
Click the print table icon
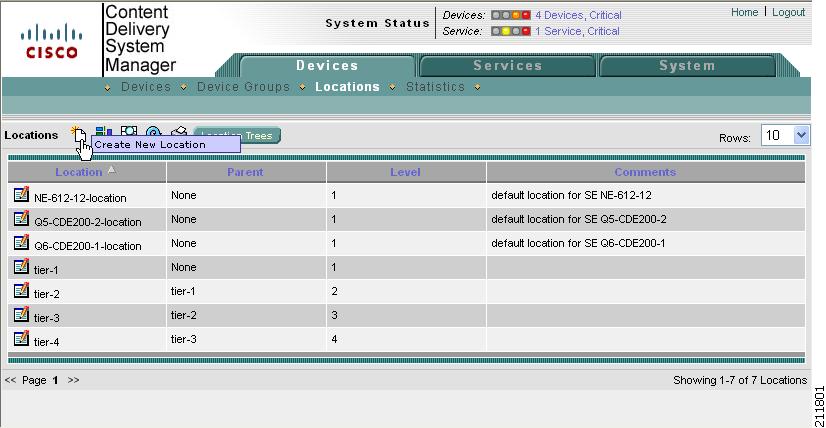click(179, 131)
